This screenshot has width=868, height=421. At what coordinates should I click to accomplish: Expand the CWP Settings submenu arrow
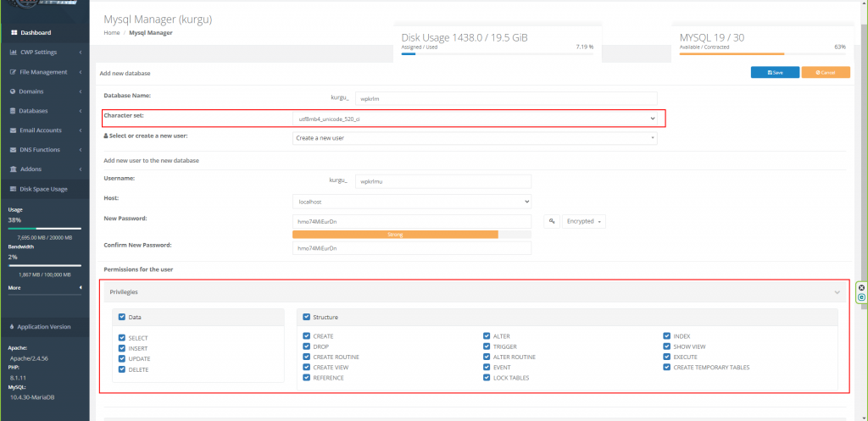tap(81, 53)
